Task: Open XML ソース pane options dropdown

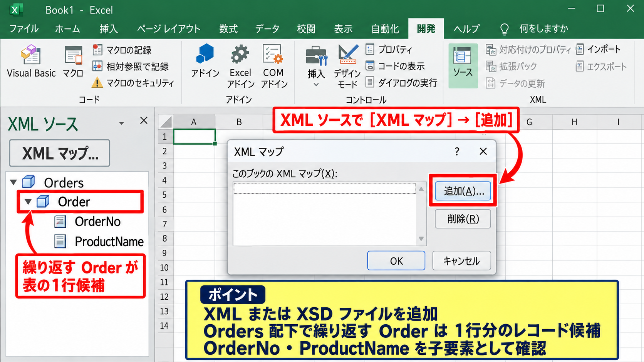Action: click(121, 123)
